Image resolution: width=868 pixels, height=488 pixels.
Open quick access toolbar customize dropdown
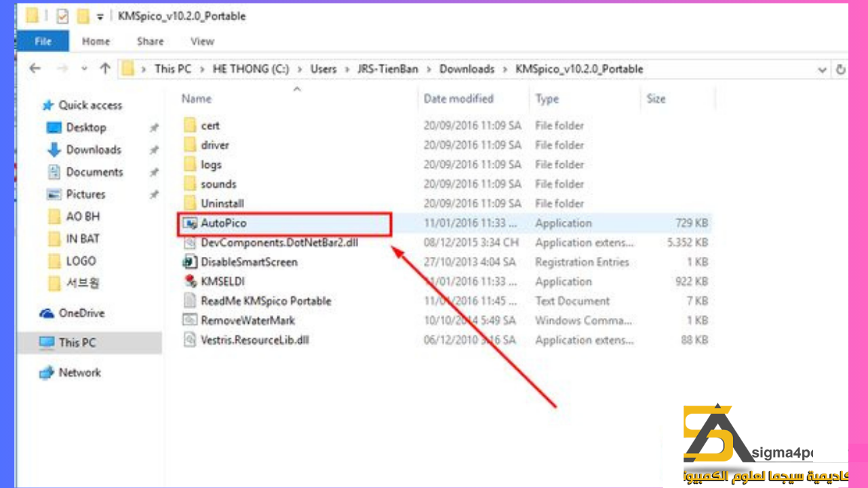click(100, 17)
